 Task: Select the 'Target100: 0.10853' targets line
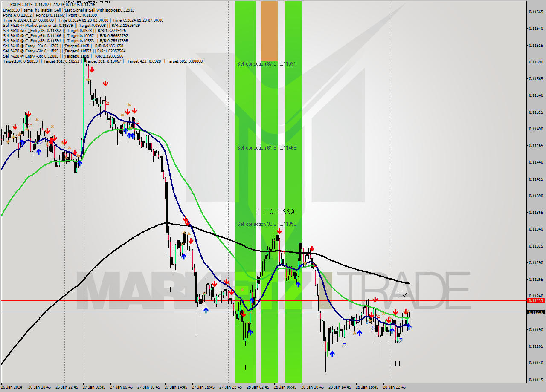(103, 61)
